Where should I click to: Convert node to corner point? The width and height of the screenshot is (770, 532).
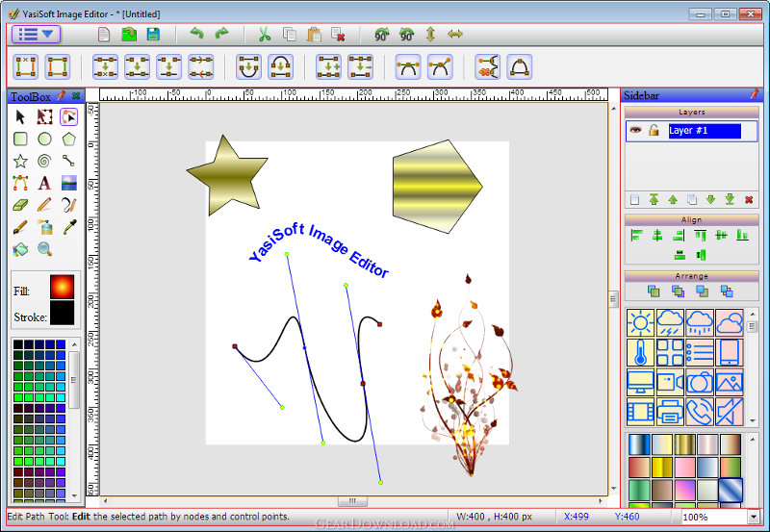(440, 67)
